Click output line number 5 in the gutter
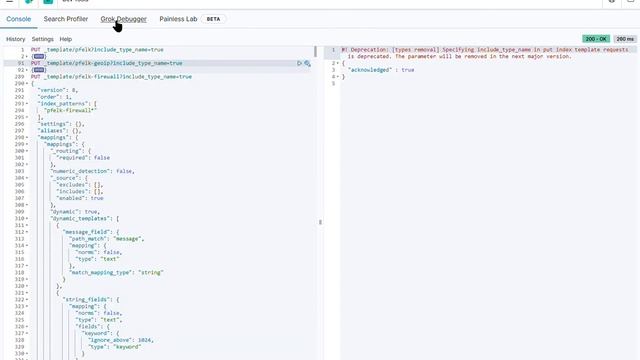 tap(333, 84)
